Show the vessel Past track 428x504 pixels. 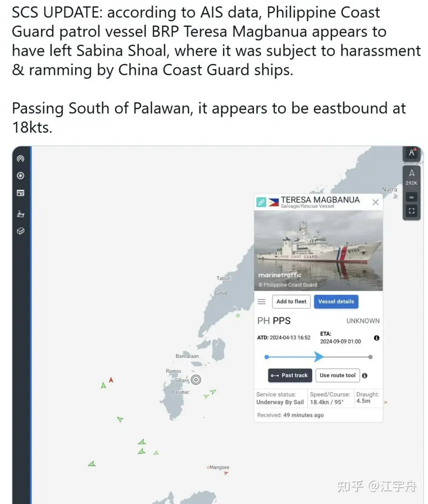pos(290,376)
